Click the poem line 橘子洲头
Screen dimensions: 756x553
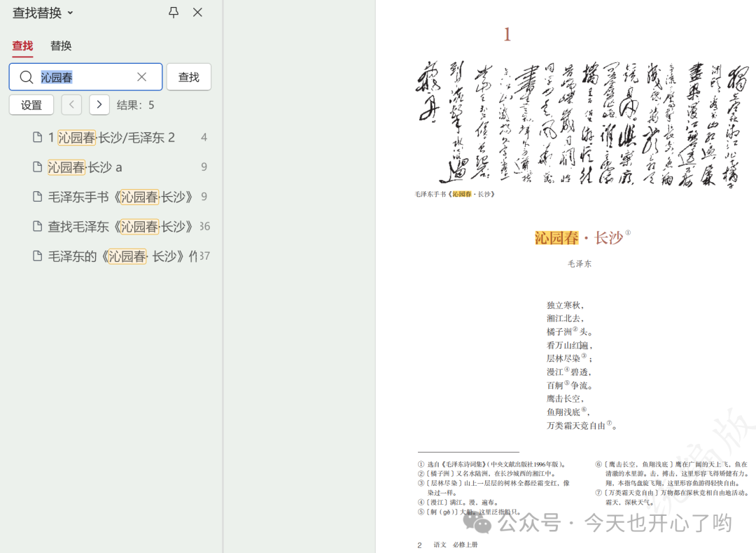[x=569, y=332]
